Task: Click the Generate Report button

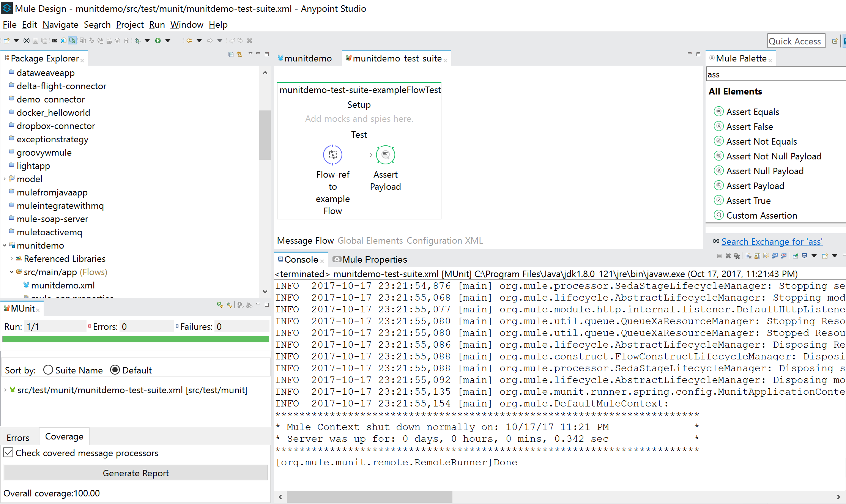Action: [x=135, y=473]
